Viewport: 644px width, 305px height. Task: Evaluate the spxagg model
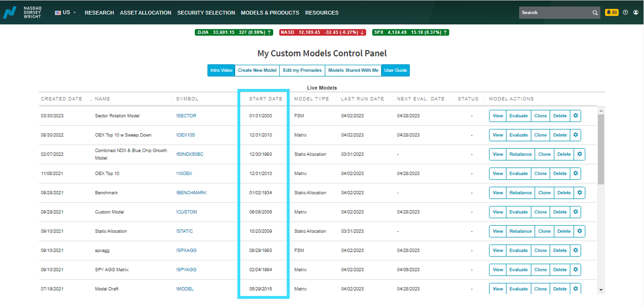[518, 251]
